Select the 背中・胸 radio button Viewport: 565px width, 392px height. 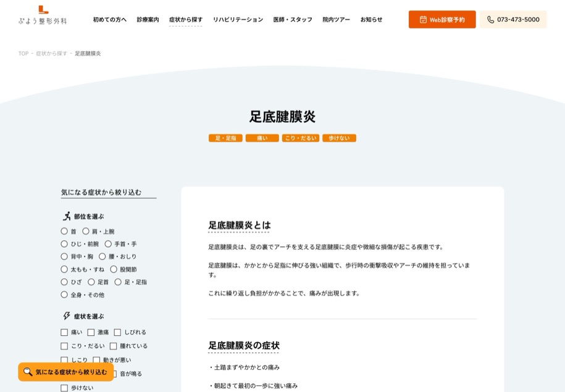pyautogui.click(x=64, y=257)
